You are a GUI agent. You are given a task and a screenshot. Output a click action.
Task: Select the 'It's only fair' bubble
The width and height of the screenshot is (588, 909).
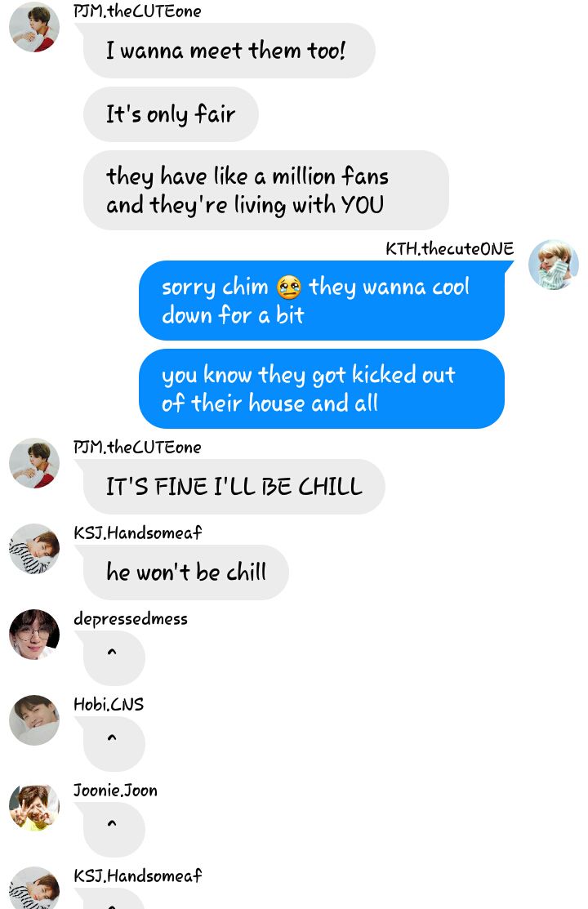click(x=171, y=114)
